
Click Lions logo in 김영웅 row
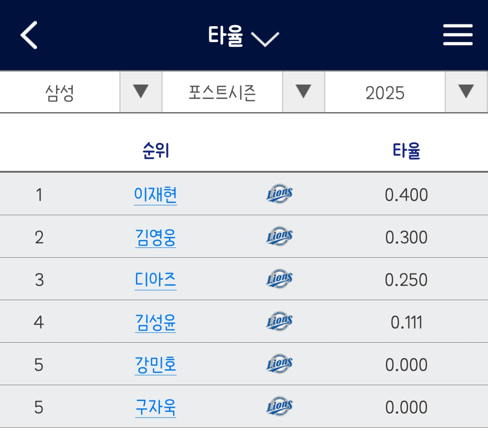[x=279, y=237]
